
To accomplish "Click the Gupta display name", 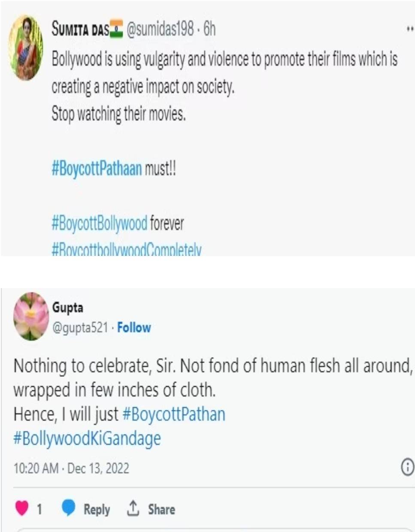I will [x=68, y=307].
